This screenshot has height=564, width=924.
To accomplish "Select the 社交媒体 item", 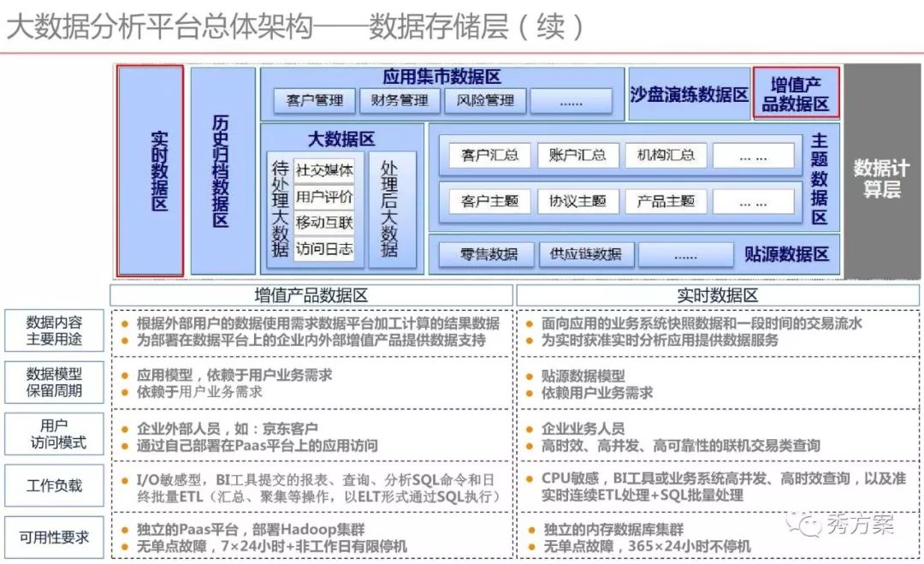I will click(324, 170).
